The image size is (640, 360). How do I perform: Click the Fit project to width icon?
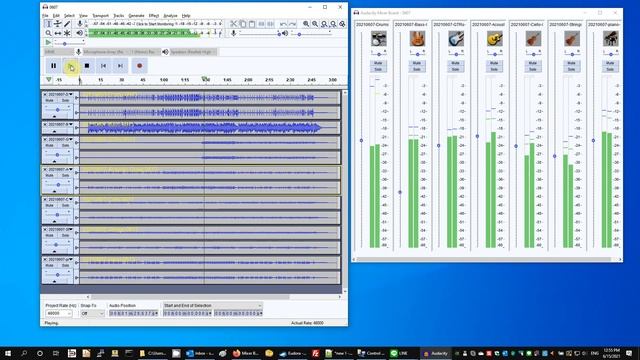(333, 24)
